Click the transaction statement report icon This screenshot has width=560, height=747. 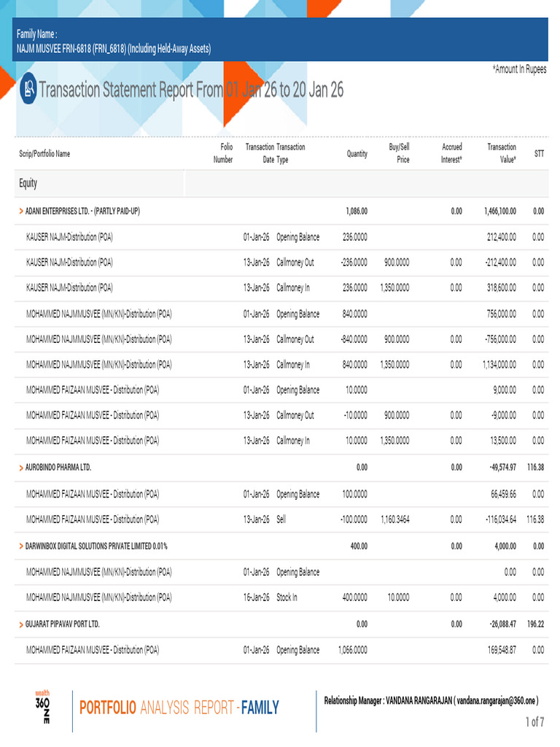click(28, 88)
